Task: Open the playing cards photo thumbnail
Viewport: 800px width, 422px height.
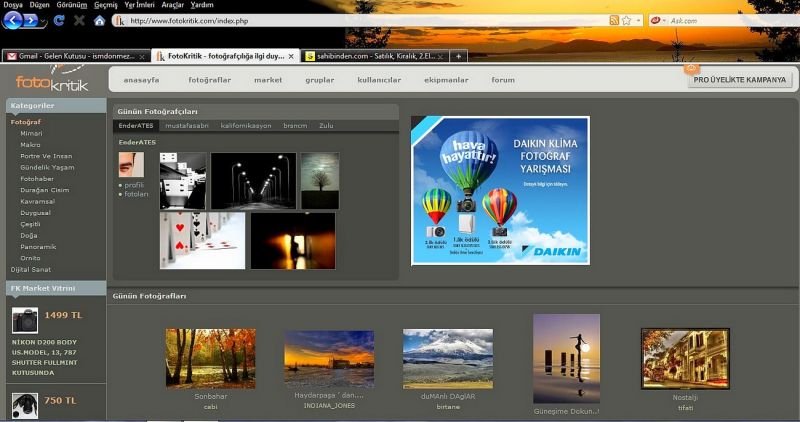Action: (x=203, y=241)
